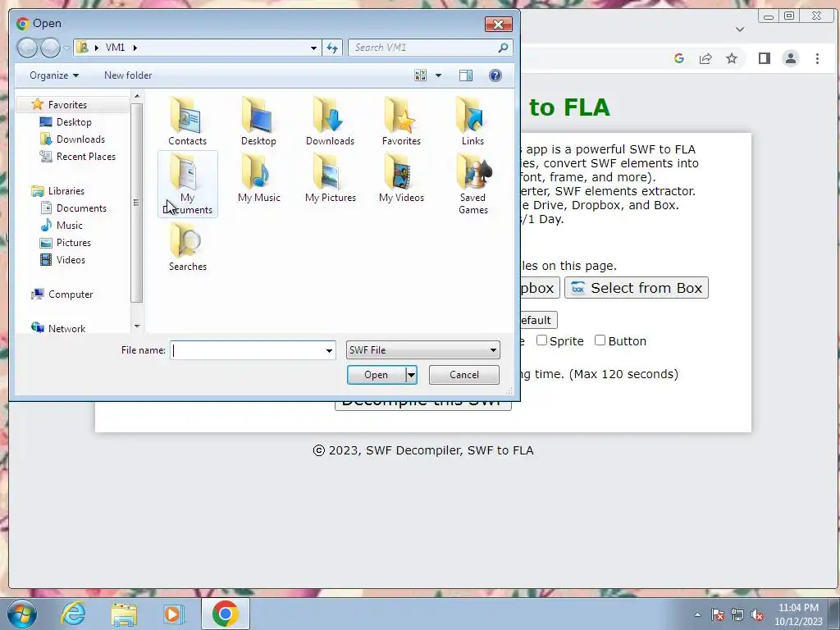Launch Internet Explorer from taskbar
The width and height of the screenshot is (840, 630).
click(x=73, y=614)
